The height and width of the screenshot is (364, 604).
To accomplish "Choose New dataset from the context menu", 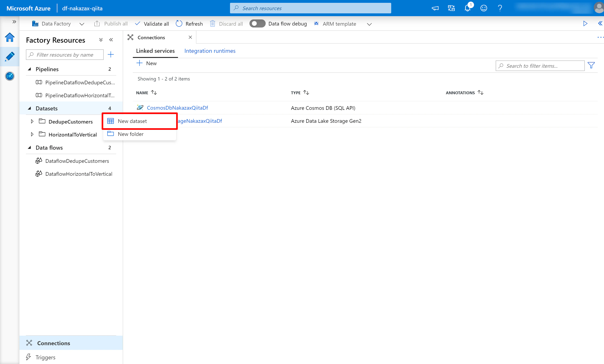I will point(140,121).
